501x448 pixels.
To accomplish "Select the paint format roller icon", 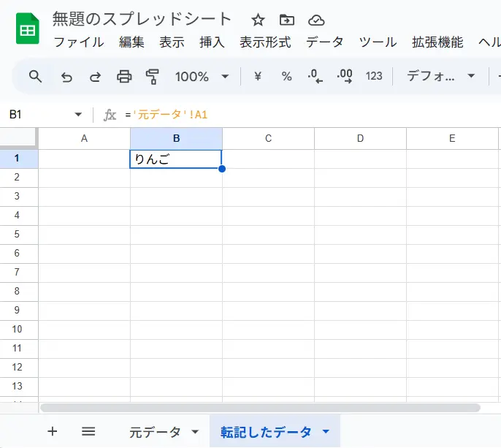I will tap(152, 76).
